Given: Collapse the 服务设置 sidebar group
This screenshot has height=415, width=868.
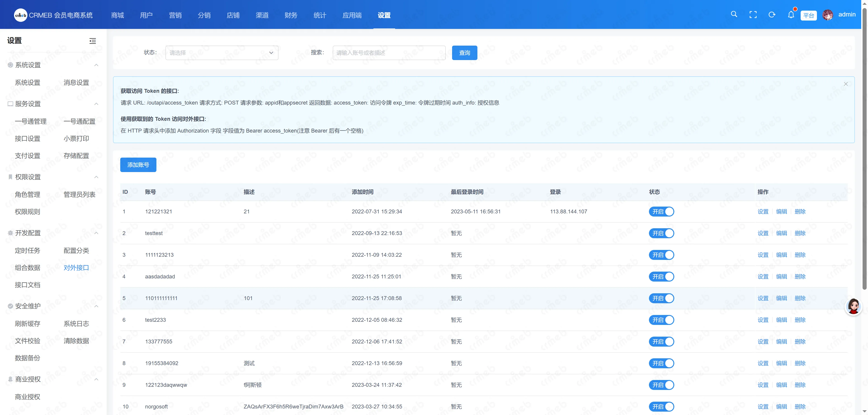Looking at the screenshot, I should (96, 104).
